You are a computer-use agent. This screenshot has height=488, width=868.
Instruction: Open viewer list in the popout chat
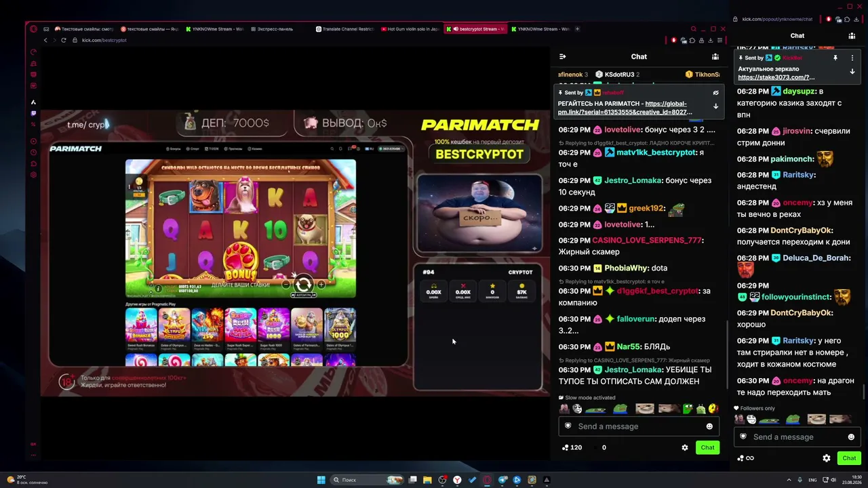tap(852, 36)
